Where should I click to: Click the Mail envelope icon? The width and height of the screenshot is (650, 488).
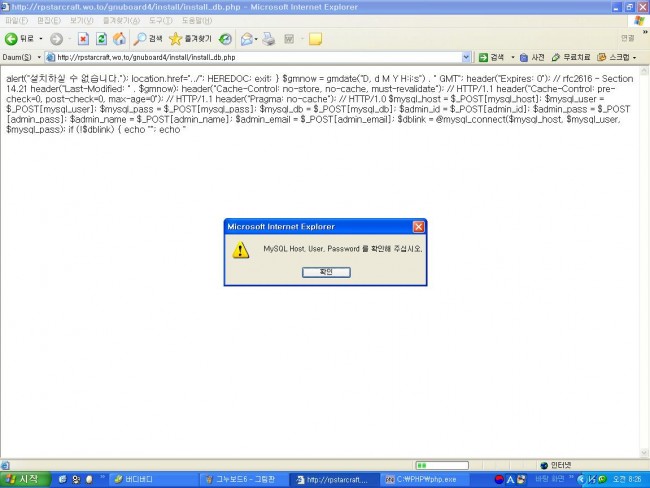click(247, 39)
